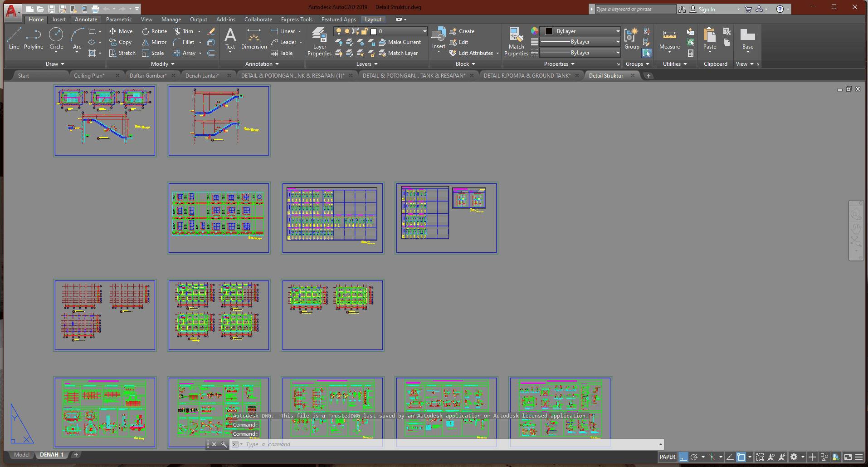868x467 pixels.
Task: Toggle PAPER space button in status bar
Action: (667, 457)
